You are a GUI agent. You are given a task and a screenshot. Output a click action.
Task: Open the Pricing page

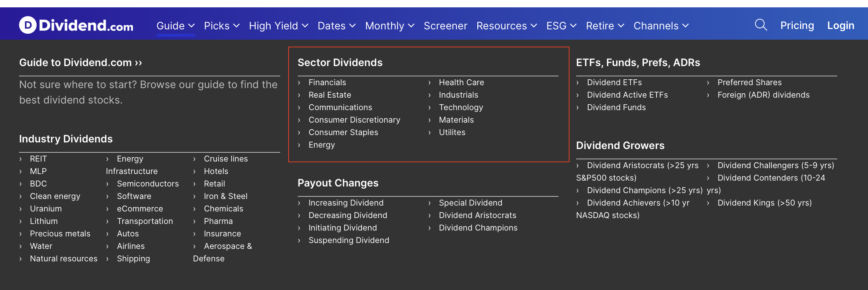[x=797, y=25]
